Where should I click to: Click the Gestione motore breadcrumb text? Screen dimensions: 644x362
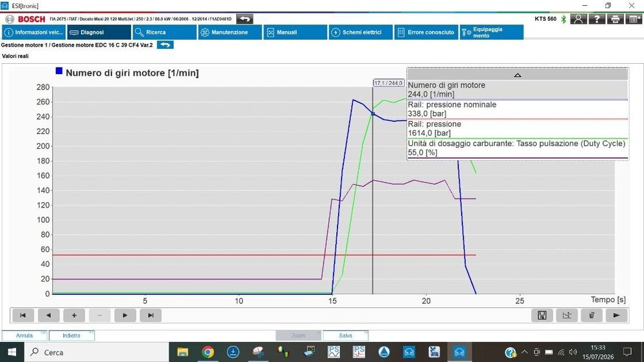pyautogui.click(x=77, y=45)
